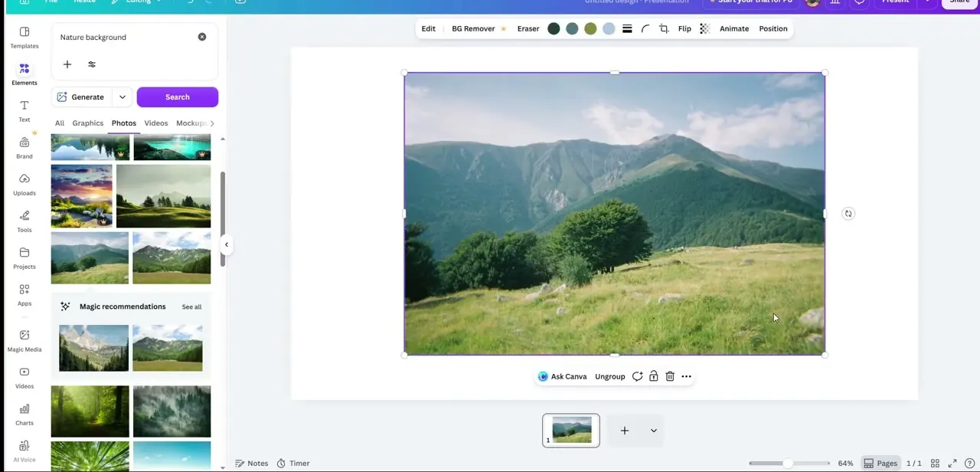This screenshot has height=472, width=980.
Task: Open the grid view icon
Action: (x=935, y=464)
